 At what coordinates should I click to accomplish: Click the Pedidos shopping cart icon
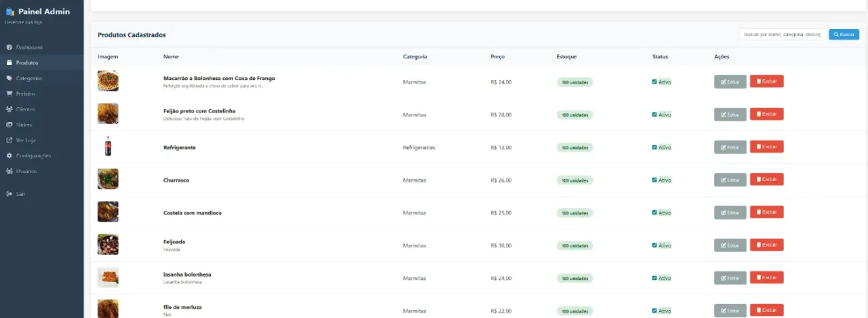(x=9, y=94)
